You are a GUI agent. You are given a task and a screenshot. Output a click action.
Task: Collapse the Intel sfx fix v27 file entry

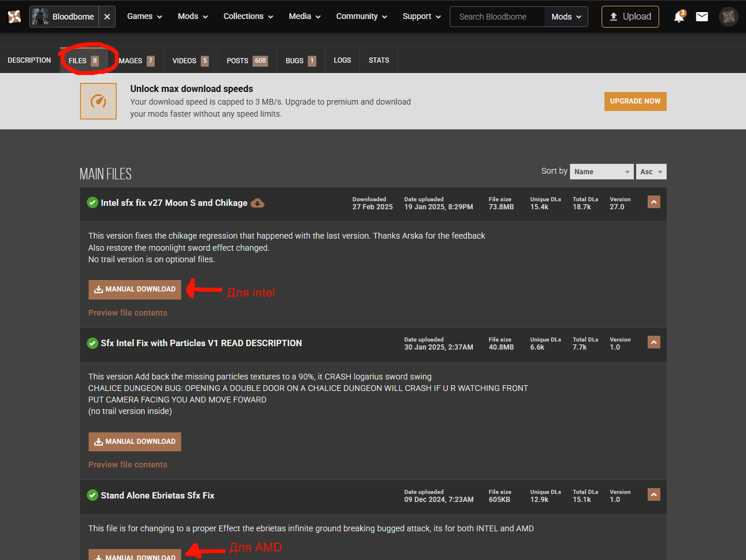pyautogui.click(x=654, y=202)
